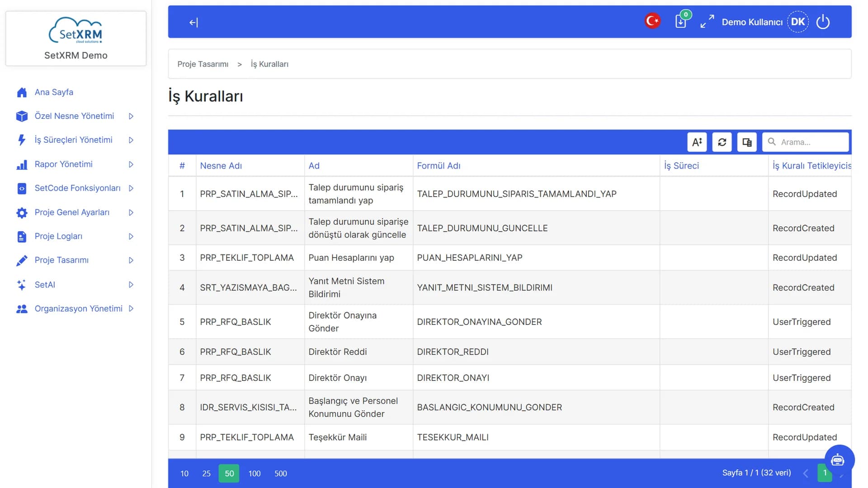The width and height of the screenshot is (868, 488).
Task: Select the TESEKKUR_MAILI formula cell
Action: point(536,437)
